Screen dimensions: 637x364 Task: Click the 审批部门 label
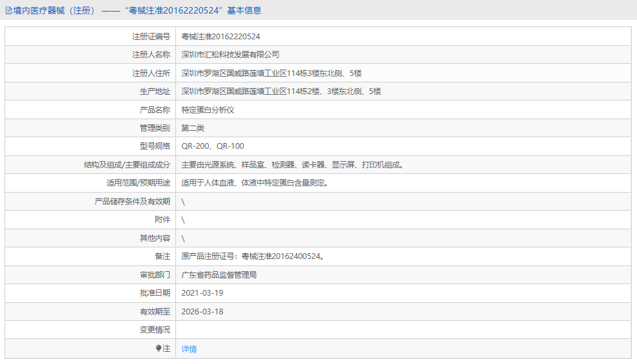[x=155, y=275]
